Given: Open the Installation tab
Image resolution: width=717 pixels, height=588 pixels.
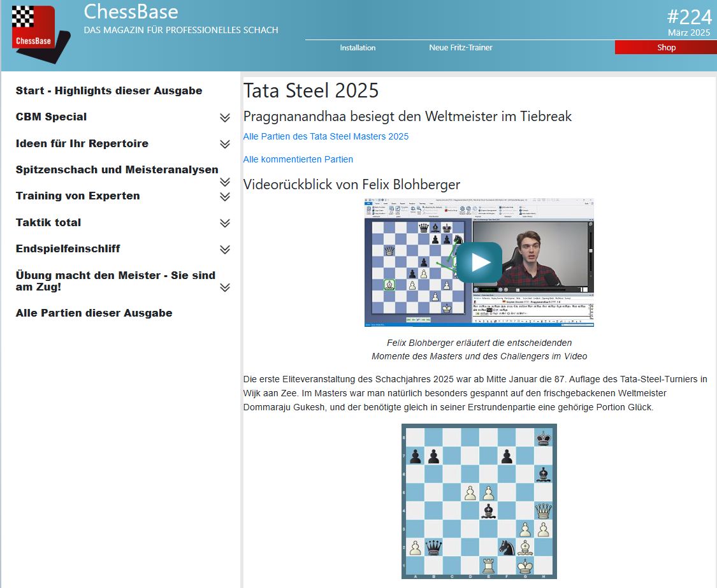Looking at the screenshot, I should (x=358, y=48).
